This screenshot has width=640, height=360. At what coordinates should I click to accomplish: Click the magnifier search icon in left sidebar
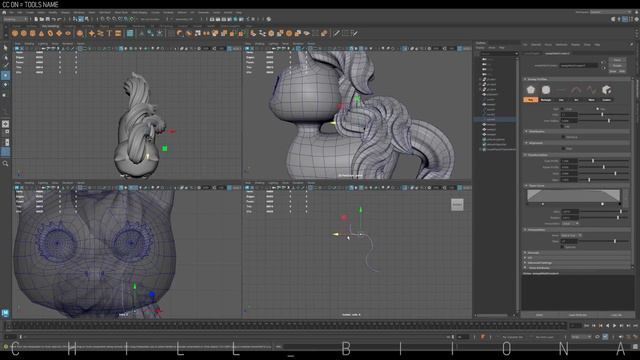click(5, 163)
